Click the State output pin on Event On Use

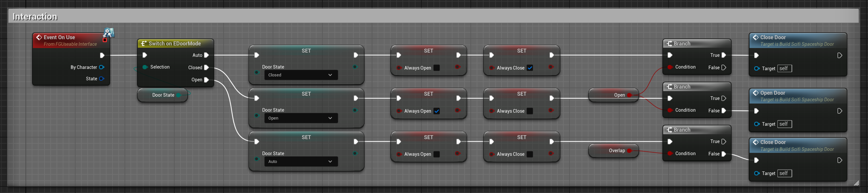tap(101, 79)
